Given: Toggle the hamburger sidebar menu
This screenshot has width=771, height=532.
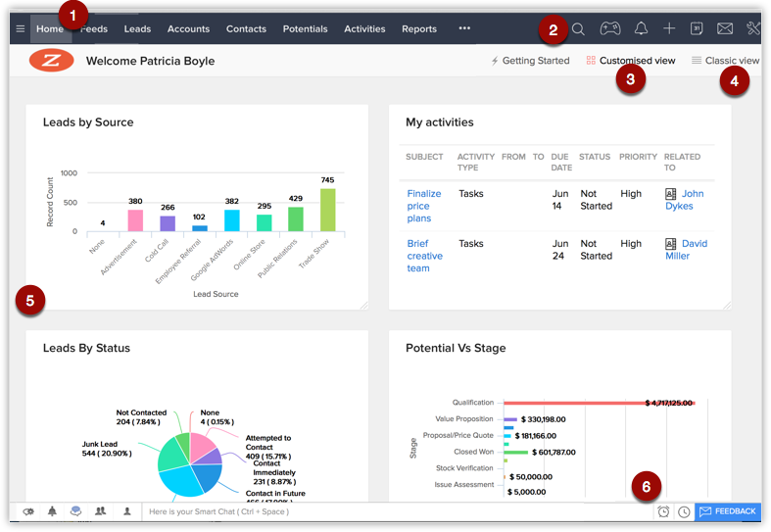Looking at the screenshot, I should 20,29.
